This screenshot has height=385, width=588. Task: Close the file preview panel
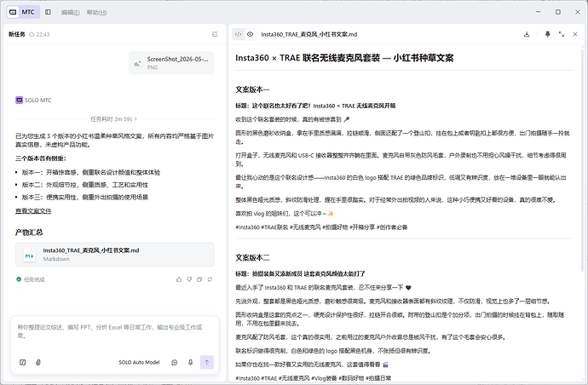(575, 34)
